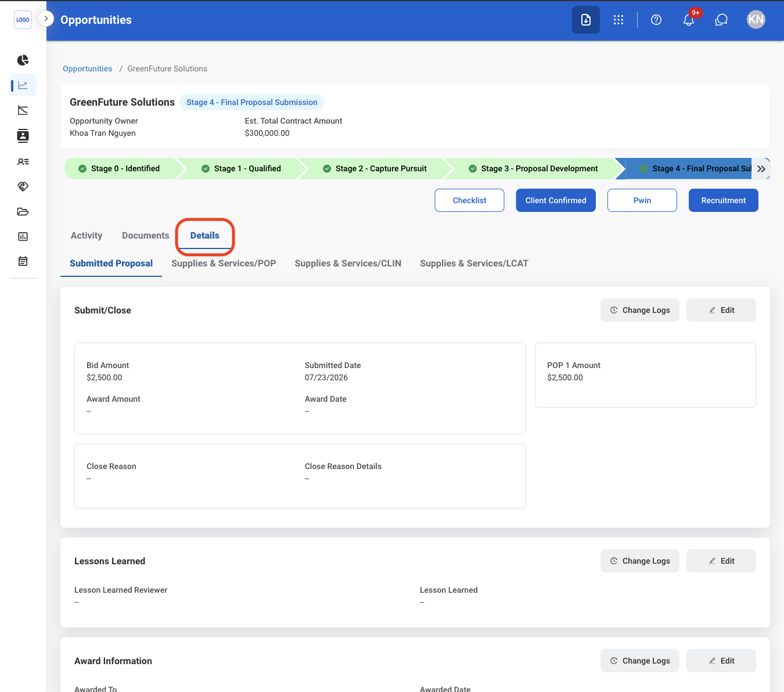
Task: Click the GreenFuture Solutions title heading
Action: [122, 102]
